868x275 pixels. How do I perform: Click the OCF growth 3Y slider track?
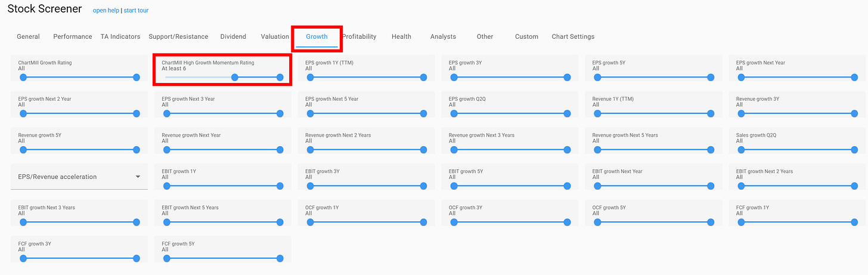(x=510, y=222)
